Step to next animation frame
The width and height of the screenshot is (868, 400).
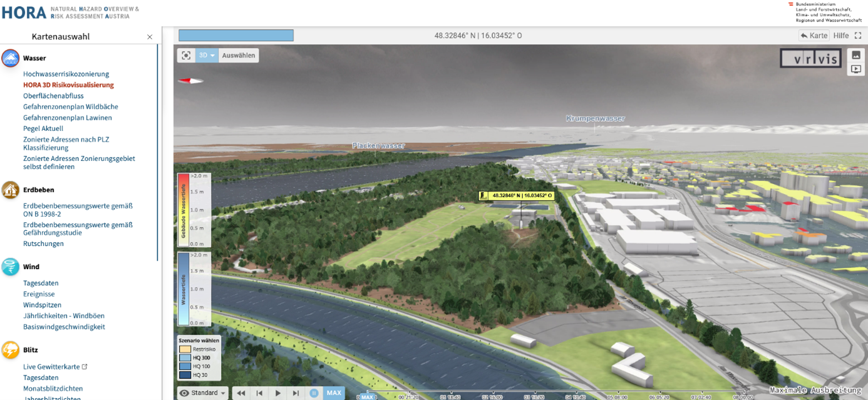pos(296,393)
